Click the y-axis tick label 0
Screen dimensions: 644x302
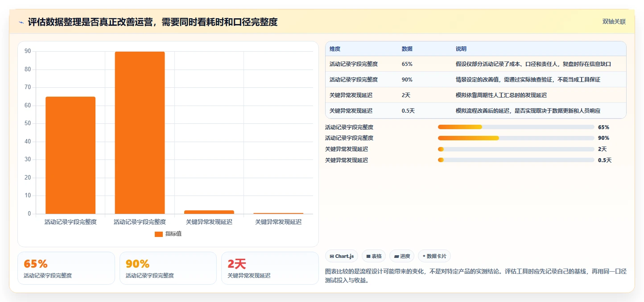tap(29, 214)
